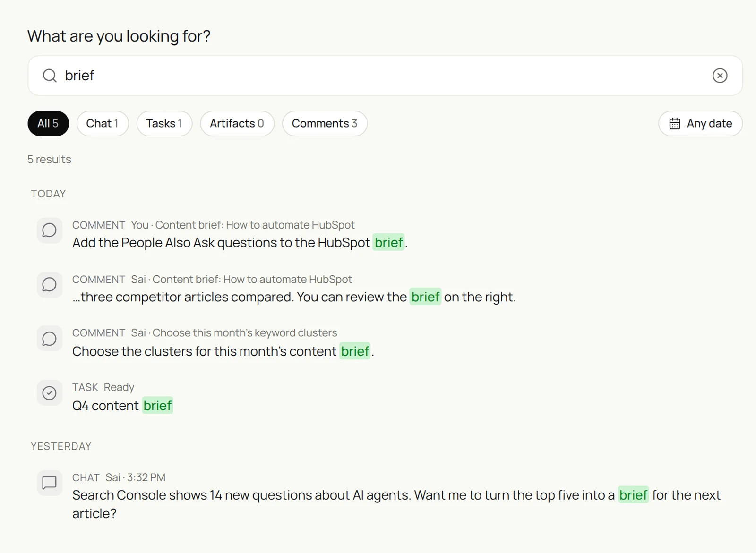Open comment Choose the clusters for this month's content
The width and height of the screenshot is (756, 553).
coord(223,351)
